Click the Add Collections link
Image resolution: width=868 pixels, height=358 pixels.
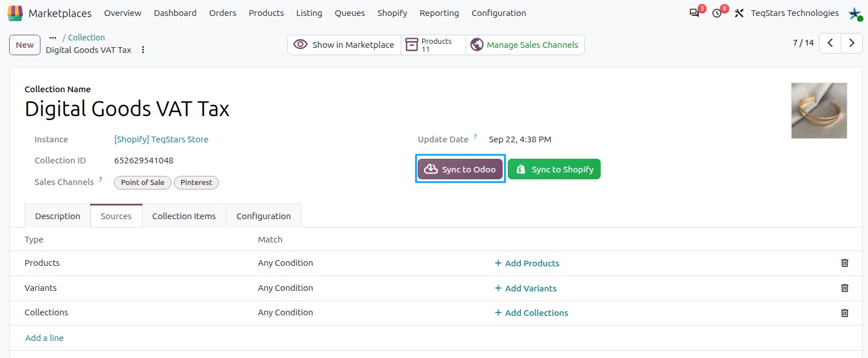(531, 313)
